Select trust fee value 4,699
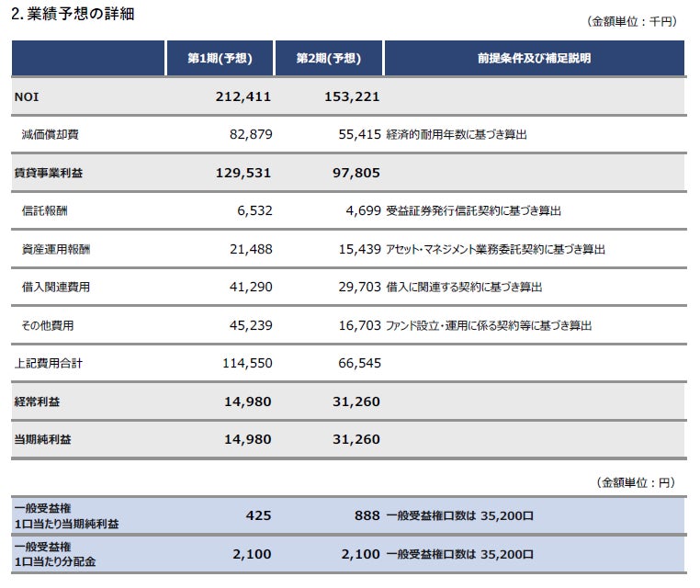Viewport: 700px width, 588px height. pyautogui.click(x=364, y=210)
